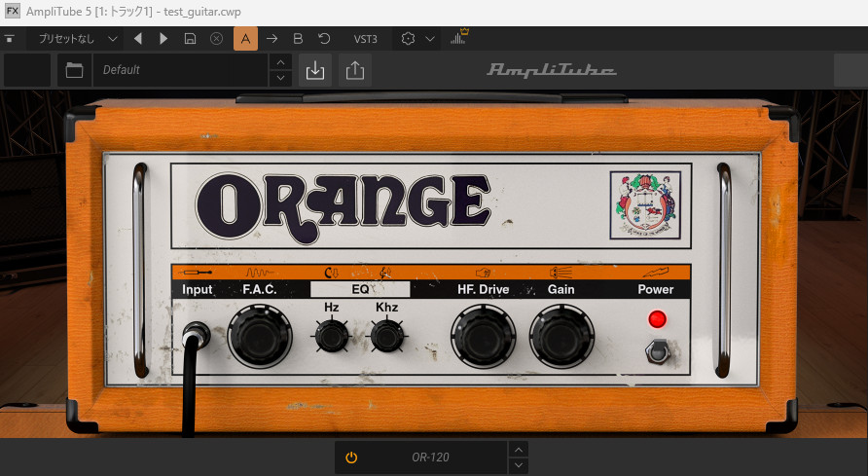Open the plugin menu hamburger icon
This screenshot has width=868, height=476.
[10, 39]
